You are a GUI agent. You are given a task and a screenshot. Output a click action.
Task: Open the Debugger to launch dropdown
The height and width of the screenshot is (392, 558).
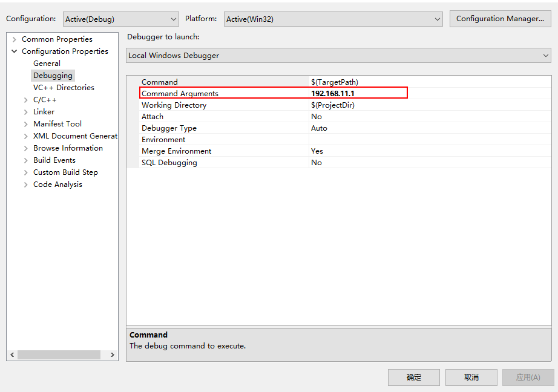pyautogui.click(x=339, y=56)
